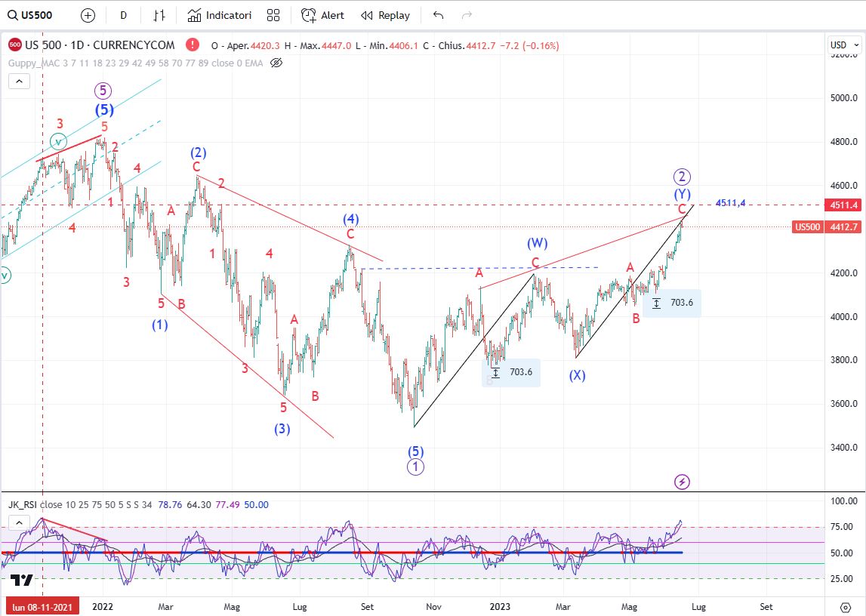Select the circled 1 wave label below (5)

point(415,467)
